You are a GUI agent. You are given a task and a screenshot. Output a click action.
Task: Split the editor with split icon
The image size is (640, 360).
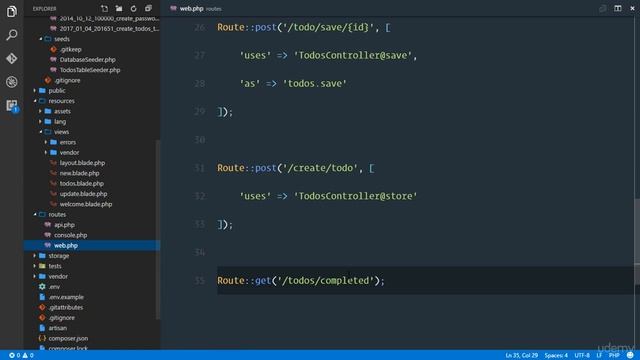(x=618, y=9)
